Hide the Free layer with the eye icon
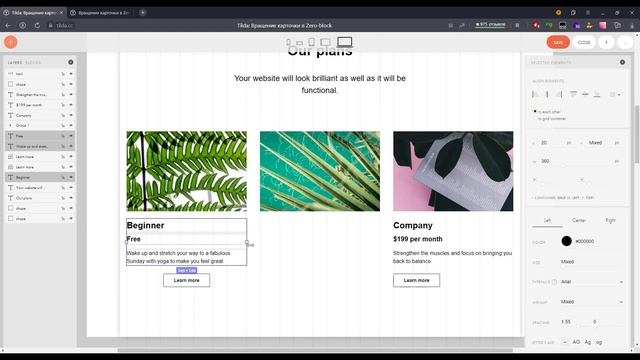The width and height of the screenshot is (640, 360). [x=71, y=136]
